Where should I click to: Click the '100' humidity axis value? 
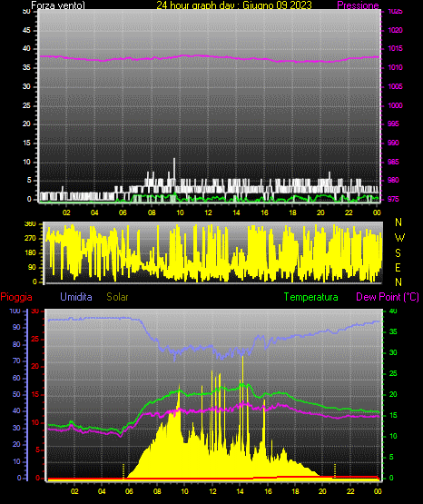click(x=15, y=311)
